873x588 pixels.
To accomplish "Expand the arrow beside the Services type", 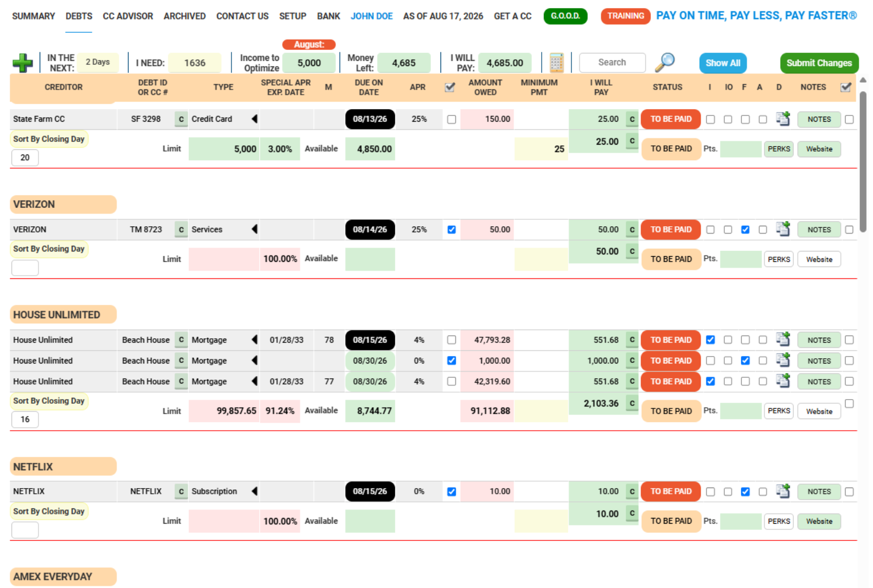I will [254, 229].
